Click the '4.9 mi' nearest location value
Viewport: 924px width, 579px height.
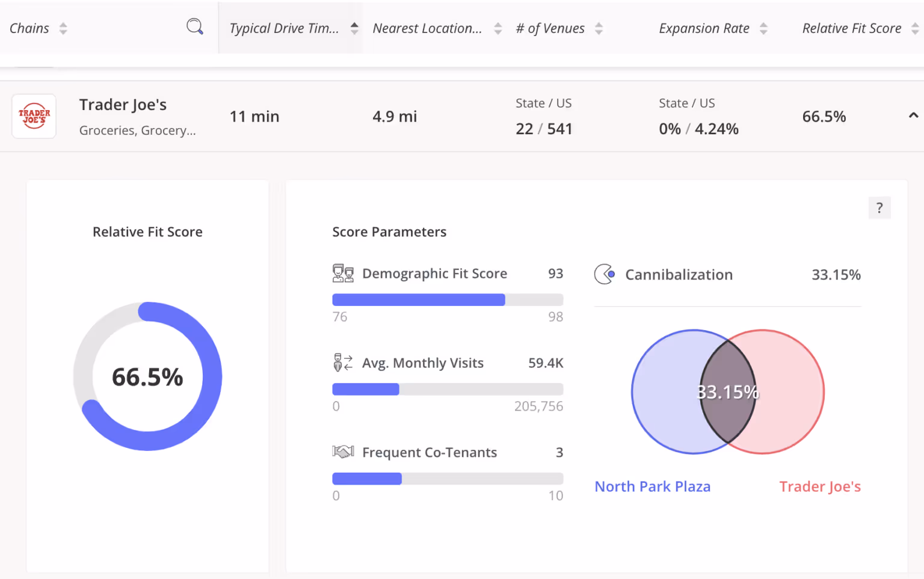coord(395,116)
